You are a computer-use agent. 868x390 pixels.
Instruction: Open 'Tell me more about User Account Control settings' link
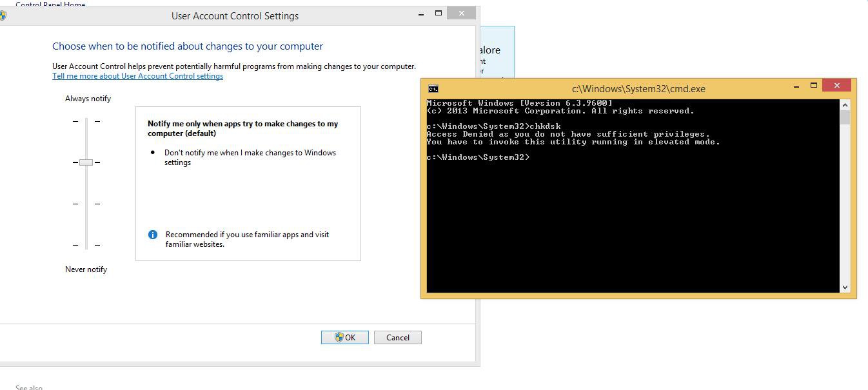[x=138, y=76]
